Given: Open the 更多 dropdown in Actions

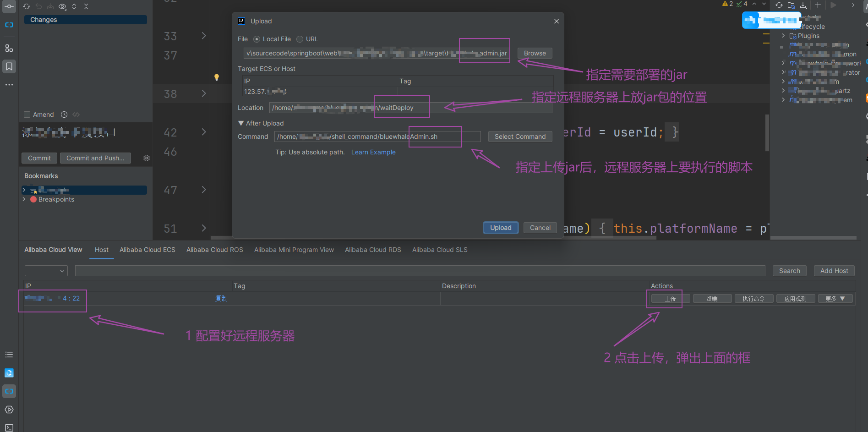Looking at the screenshot, I should click(x=835, y=299).
